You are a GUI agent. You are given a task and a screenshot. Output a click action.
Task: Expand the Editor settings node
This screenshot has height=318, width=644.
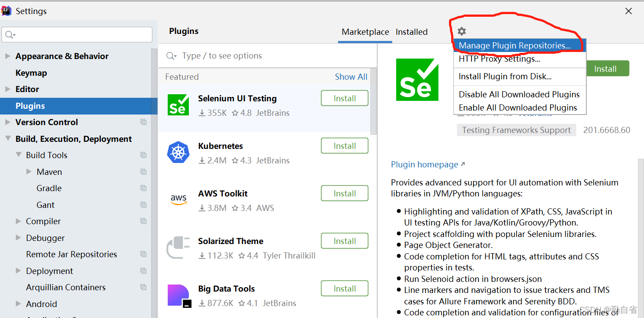[7, 89]
